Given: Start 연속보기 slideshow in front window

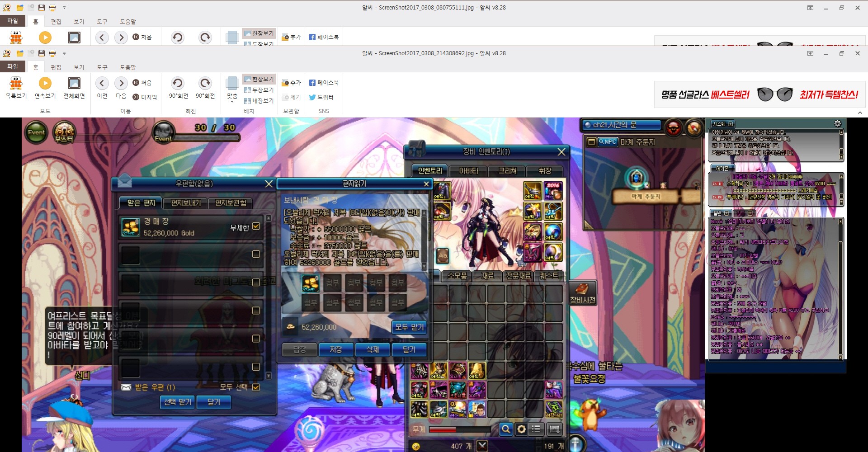Looking at the screenshot, I should click(45, 88).
